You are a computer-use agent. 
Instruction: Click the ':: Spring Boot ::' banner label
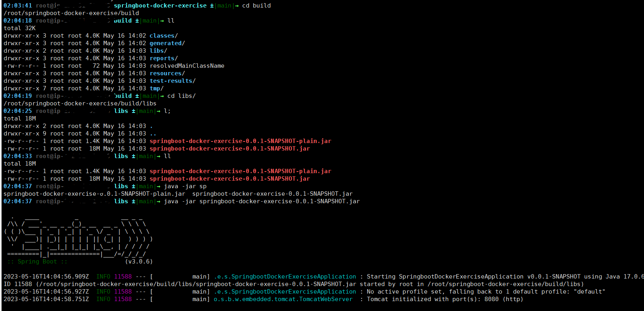37,261
